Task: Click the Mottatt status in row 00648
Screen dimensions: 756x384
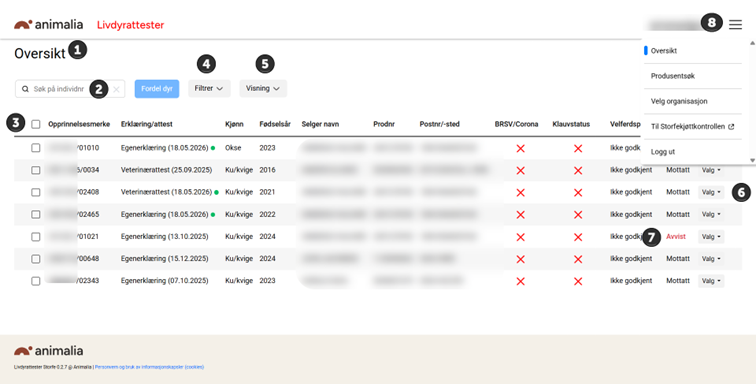Action: click(678, 259)
